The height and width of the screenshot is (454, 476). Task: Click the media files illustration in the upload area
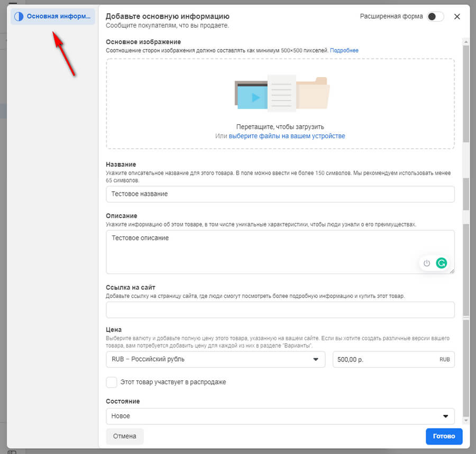point(282,94)
